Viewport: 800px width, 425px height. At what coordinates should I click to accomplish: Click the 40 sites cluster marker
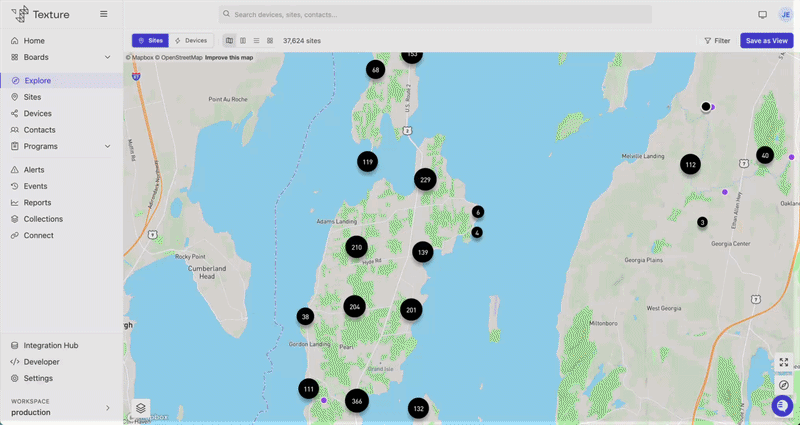click(765, 155)
